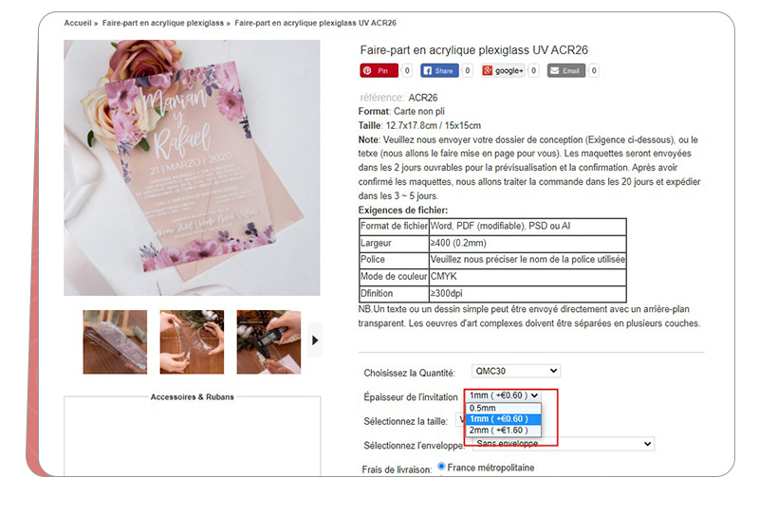Click the google+ share button
759x532 pixels.
(503, 70)
